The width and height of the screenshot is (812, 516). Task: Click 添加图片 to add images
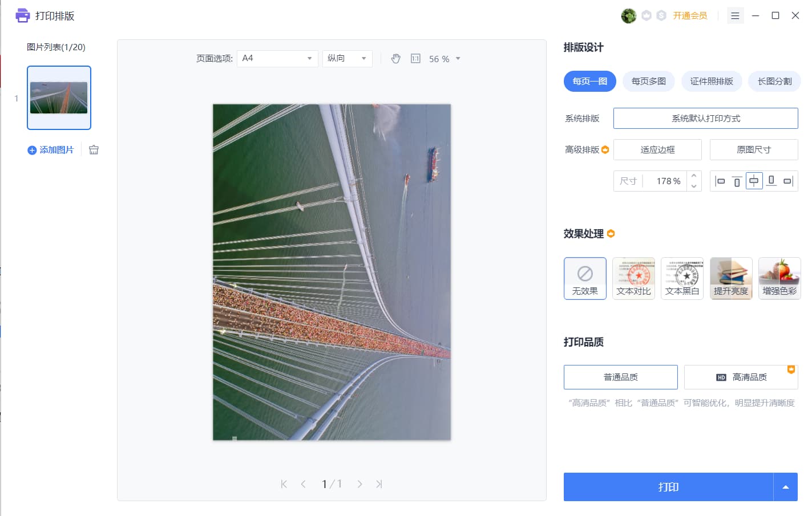51,150
